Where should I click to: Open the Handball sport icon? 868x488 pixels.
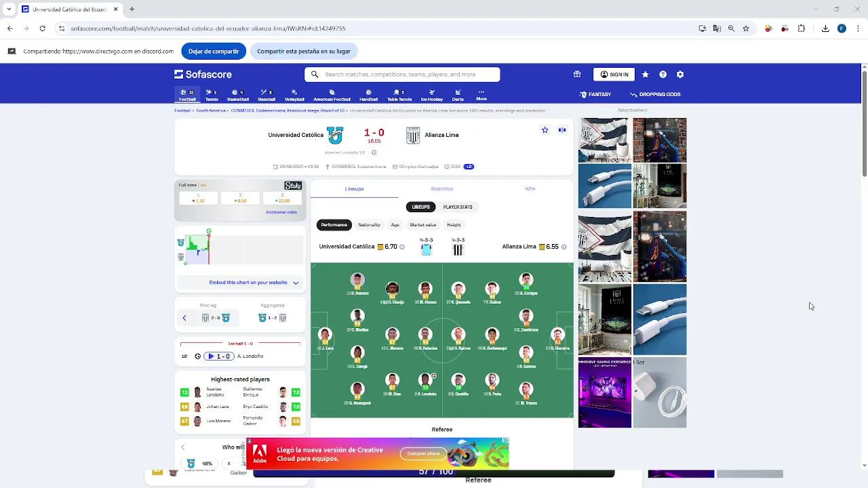click(369, 95)
